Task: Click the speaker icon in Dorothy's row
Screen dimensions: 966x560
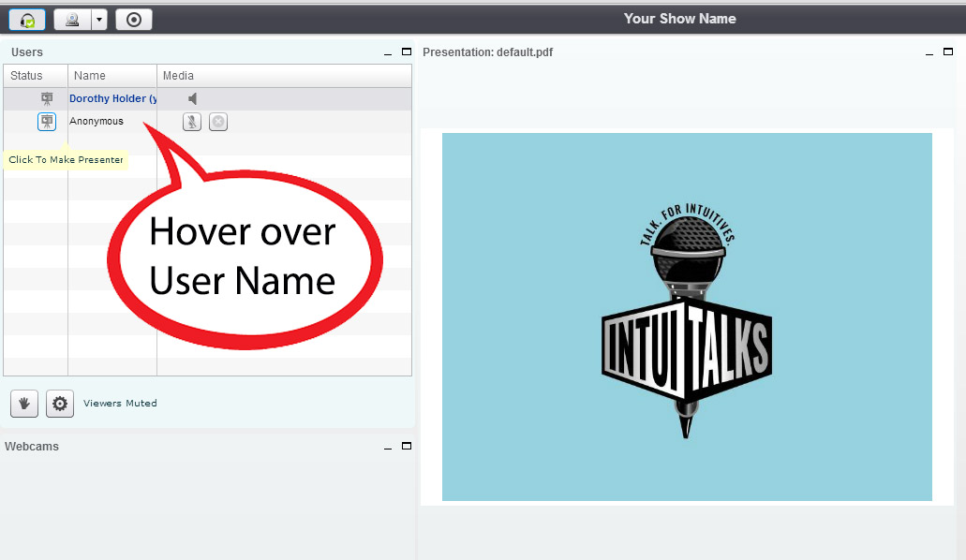Action: pyautogui.click(x=193, y=98)
